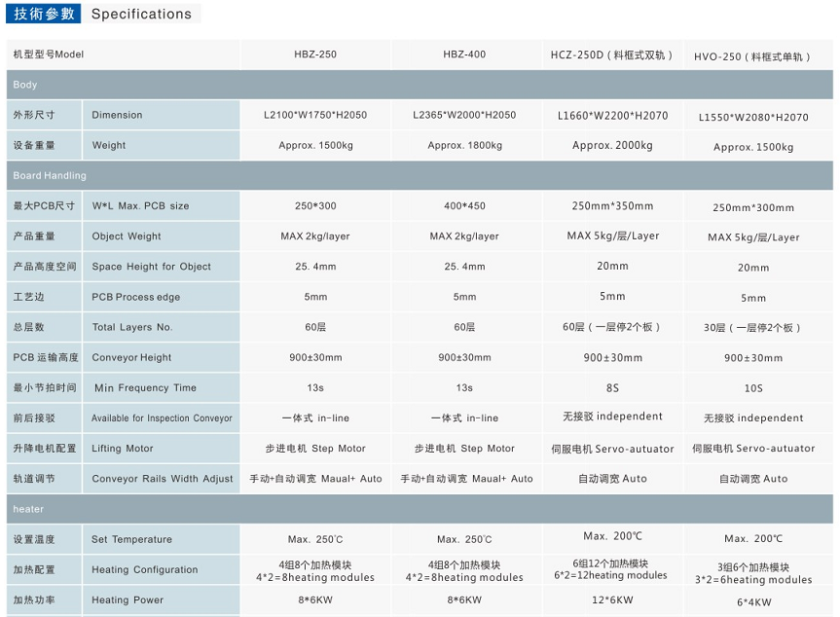The width and height of the screenshot is (840, 617).
Task: Select the L2365*W2000*H2050 dimension cell
Action: 464,115
